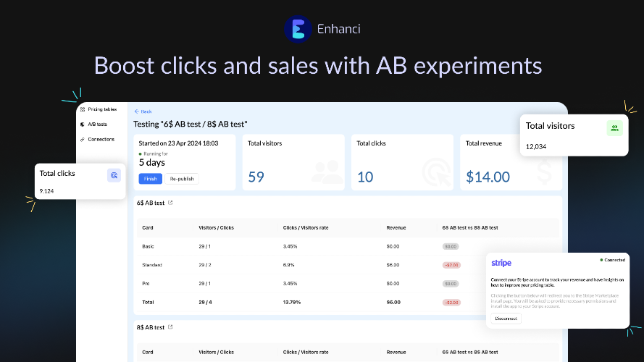
Task: Click Revenue column header in 6$ AB test table
Action: (x=396, y=227)
